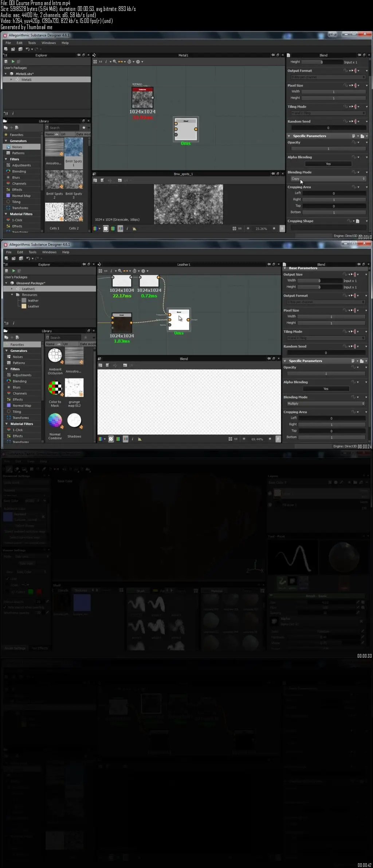Open Blending Mode 'Multiply' dropdown in Leather1 window
The height and width of the screenshot is (868, 373).
(x=326, y=404)
